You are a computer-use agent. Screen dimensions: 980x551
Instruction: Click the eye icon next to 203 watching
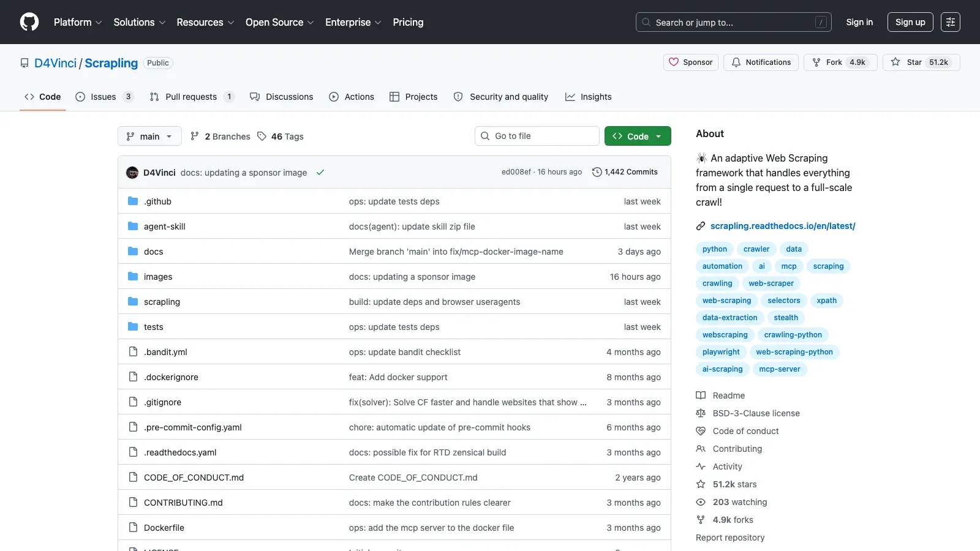point(701,502)
